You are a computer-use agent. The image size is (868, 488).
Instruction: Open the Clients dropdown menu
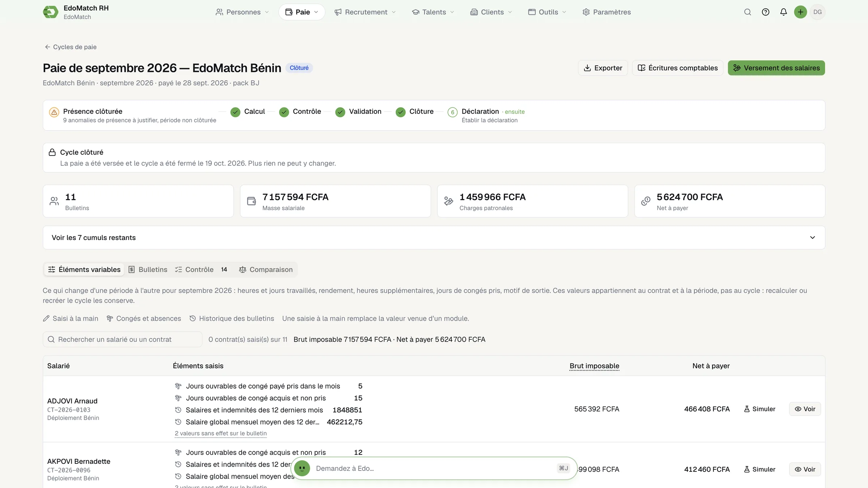click(x=491, y=12)
